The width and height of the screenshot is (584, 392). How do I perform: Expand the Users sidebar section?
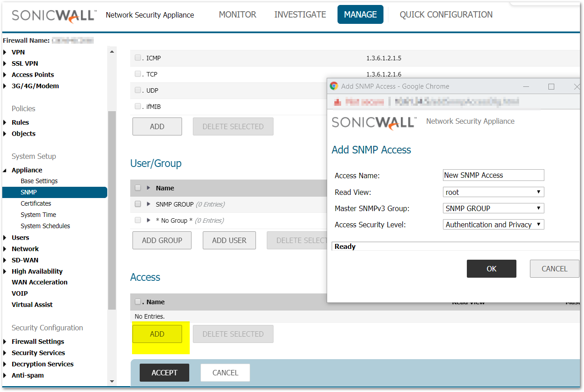pyautogui.click(x=5, y=238)
